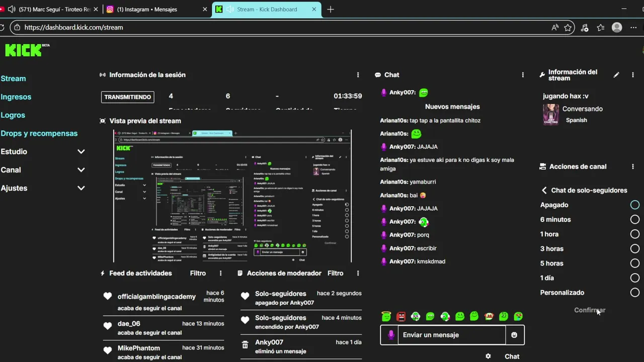Viewport: 644px width, 362px height.
Task: Select Apagado radio option
Action: [x=635, y=205]
